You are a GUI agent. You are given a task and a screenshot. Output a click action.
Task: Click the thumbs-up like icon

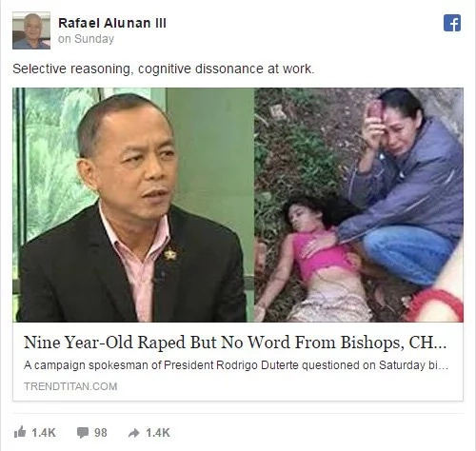point(20,432)
